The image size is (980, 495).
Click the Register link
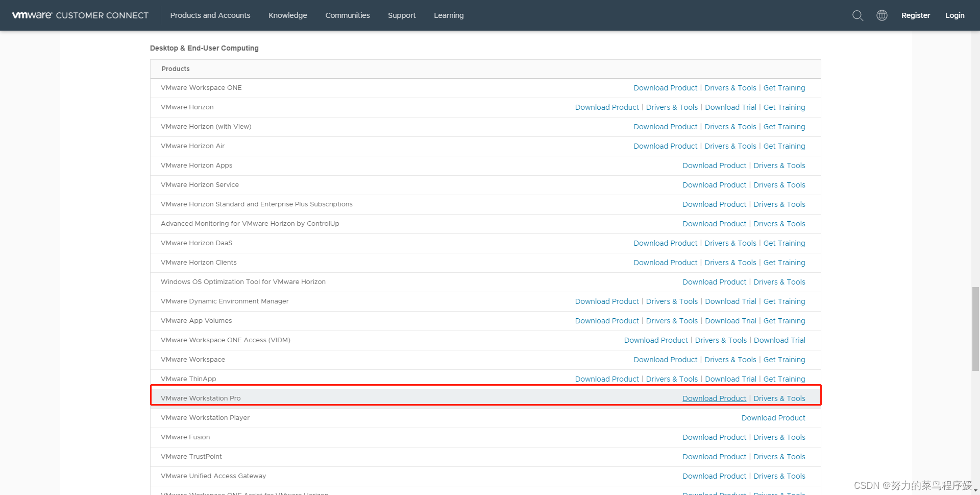point(916,15)
